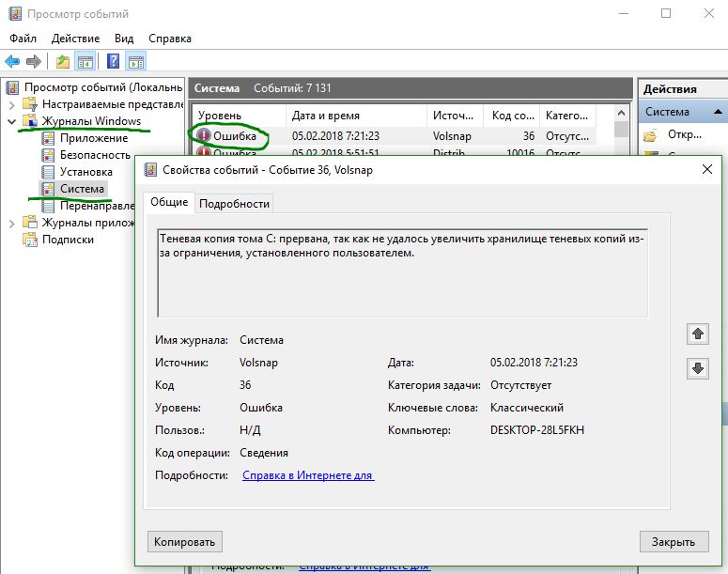Switch to the Общие tab
Screen dimensions: 728x574
click(x=169, y=203)
